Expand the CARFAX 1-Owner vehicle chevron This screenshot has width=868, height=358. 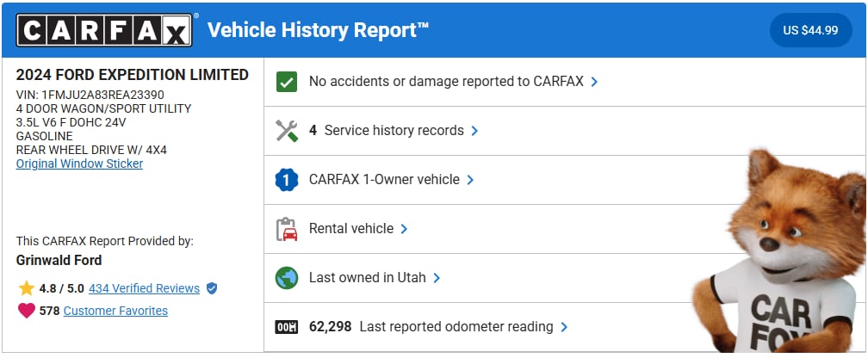click(x=470, y=180)
